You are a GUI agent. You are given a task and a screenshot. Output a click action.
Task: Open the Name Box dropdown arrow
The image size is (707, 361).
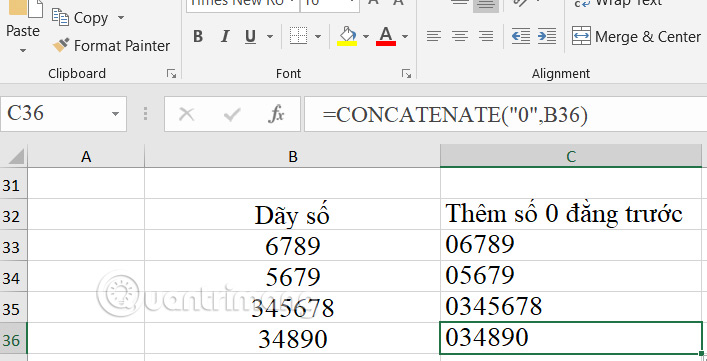pos(115,114)
